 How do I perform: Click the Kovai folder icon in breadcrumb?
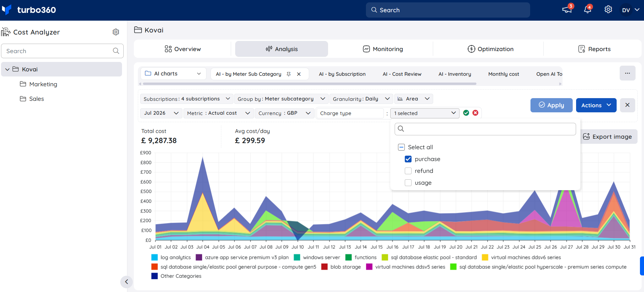[x=138, y=30]
